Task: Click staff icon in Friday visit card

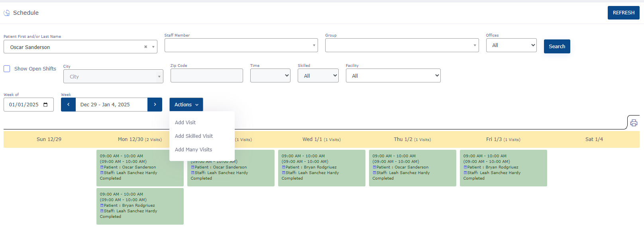Action: (465, 173)
